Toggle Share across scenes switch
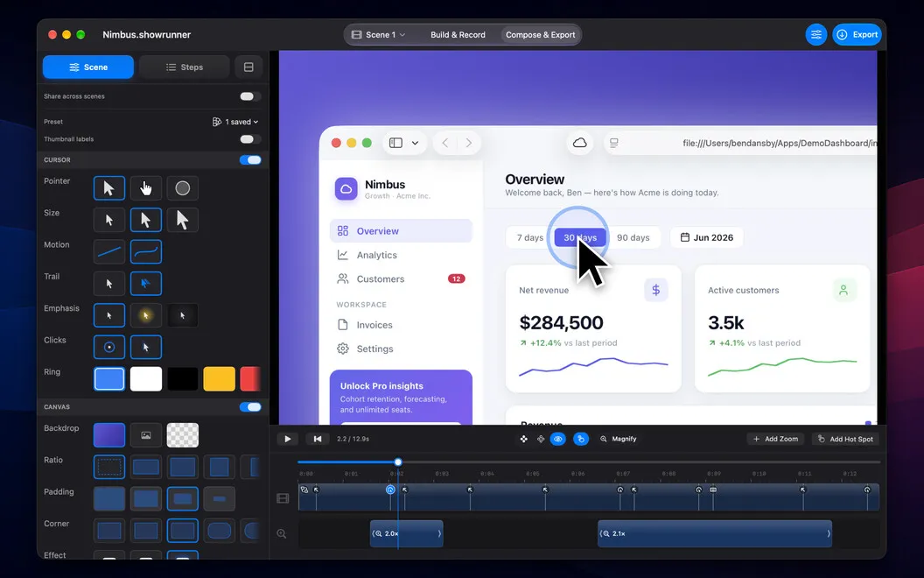Screen dimensions: 924x578 (250, 96)
